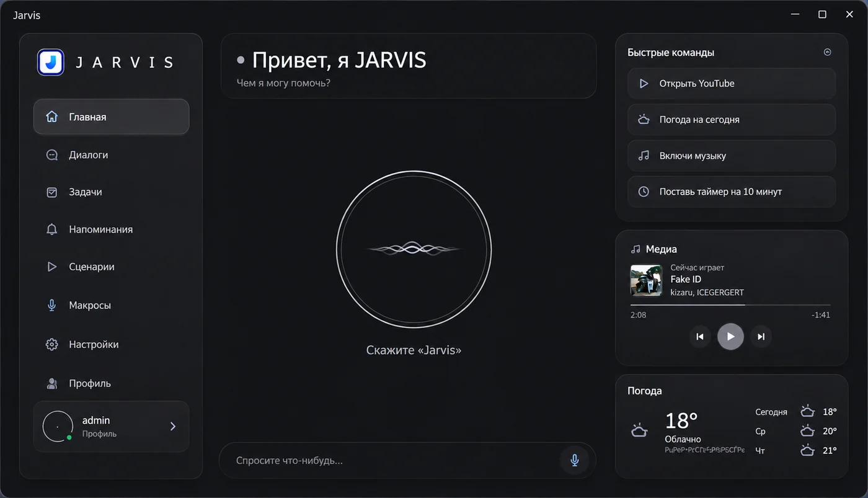
Task: Skip to the previous track
Action: point(700,337)
